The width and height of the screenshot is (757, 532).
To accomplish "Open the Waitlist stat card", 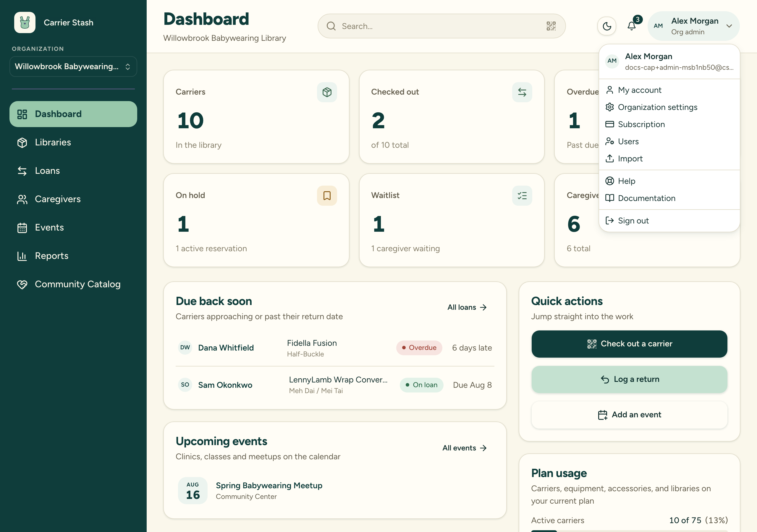I will point(451,220).
